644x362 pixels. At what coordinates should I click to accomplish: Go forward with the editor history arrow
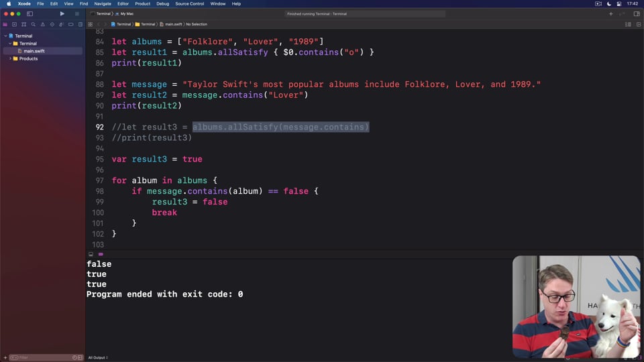coord(105,24)
